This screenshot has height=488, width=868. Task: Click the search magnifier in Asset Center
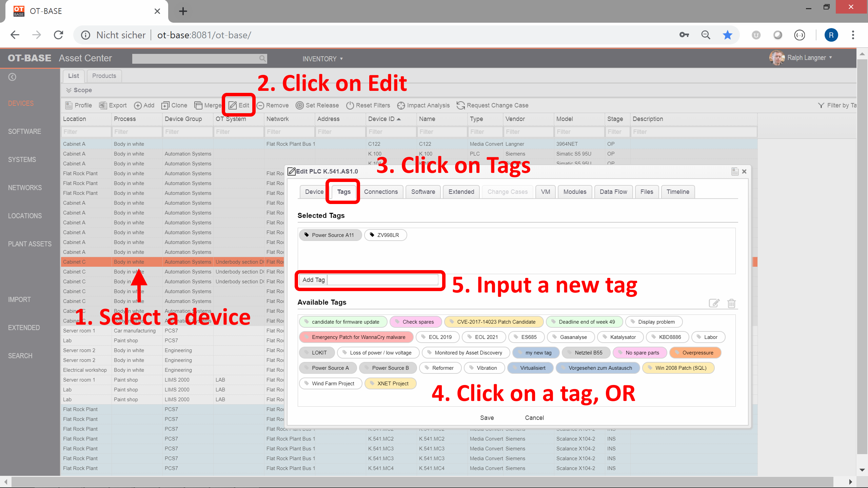pos(262,58)
